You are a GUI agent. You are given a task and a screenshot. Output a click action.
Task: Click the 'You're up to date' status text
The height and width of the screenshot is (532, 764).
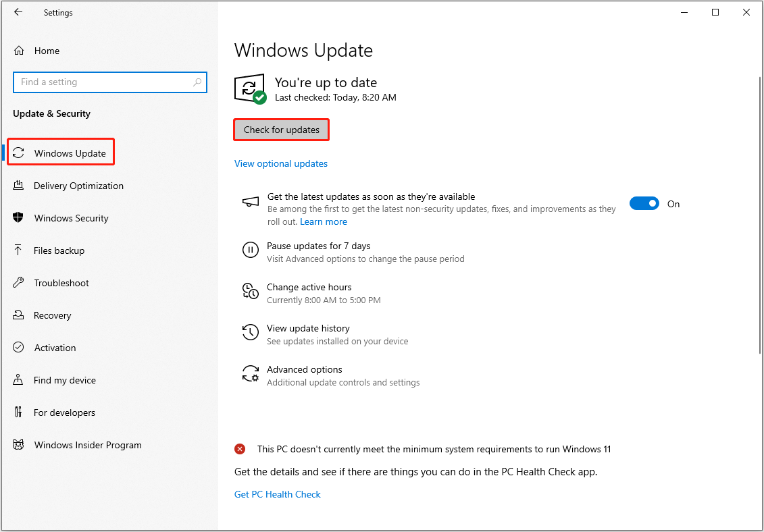326,82
